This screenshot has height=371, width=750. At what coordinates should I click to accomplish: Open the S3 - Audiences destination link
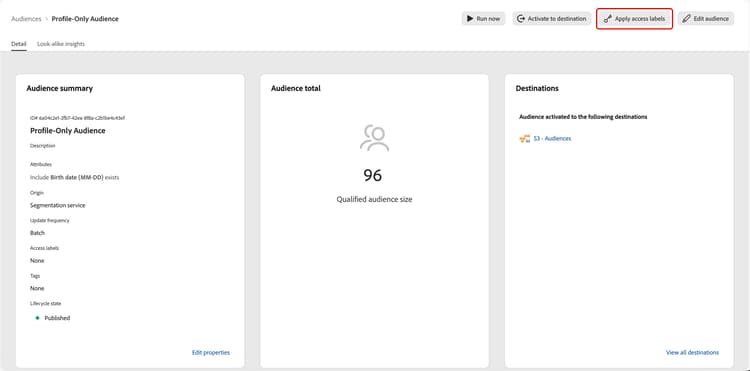coord(552,139)
